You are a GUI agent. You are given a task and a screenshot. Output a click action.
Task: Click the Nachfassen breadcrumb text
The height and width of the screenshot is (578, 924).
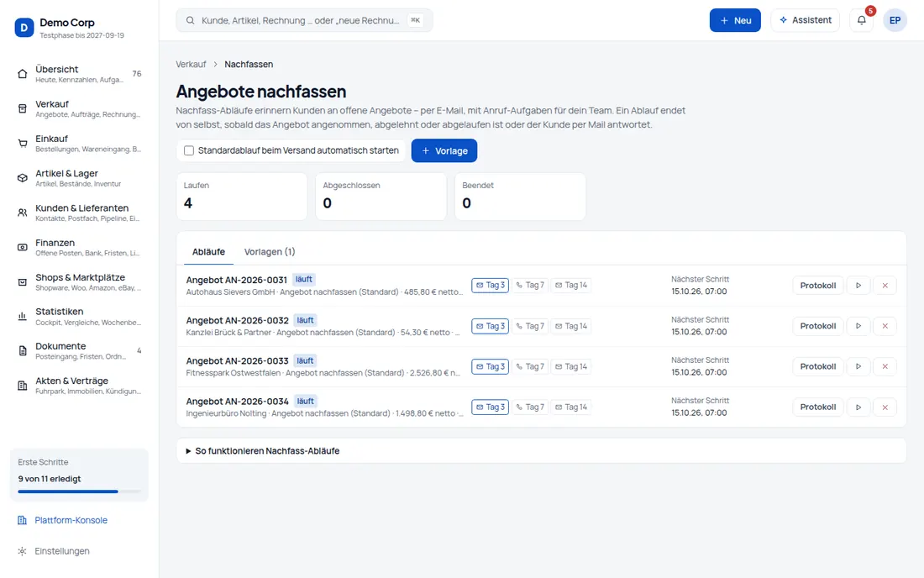249,64
